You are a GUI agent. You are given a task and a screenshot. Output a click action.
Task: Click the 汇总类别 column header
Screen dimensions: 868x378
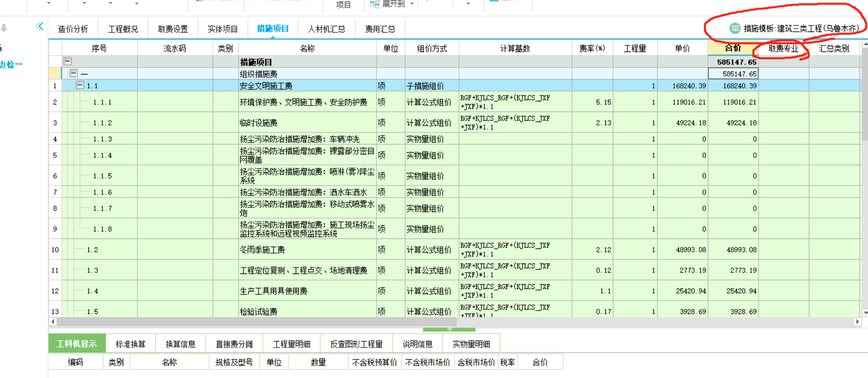(834, 48)
